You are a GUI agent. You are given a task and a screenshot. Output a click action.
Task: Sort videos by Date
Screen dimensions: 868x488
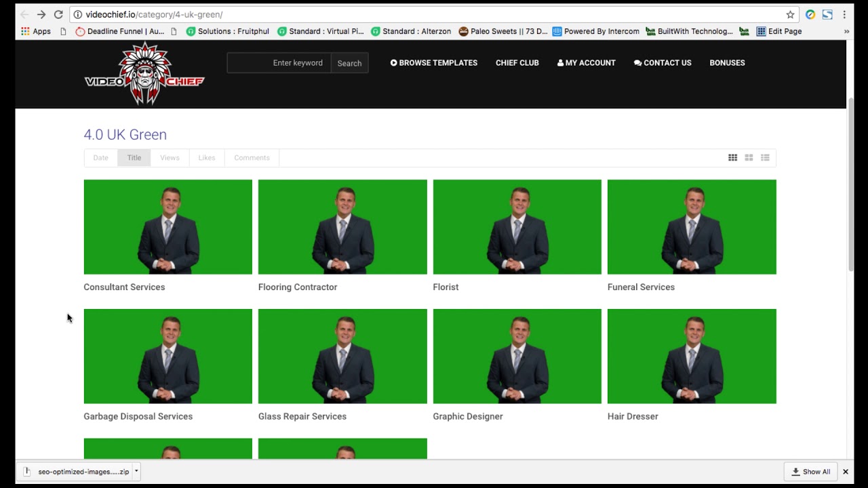[x=100, y=158]
